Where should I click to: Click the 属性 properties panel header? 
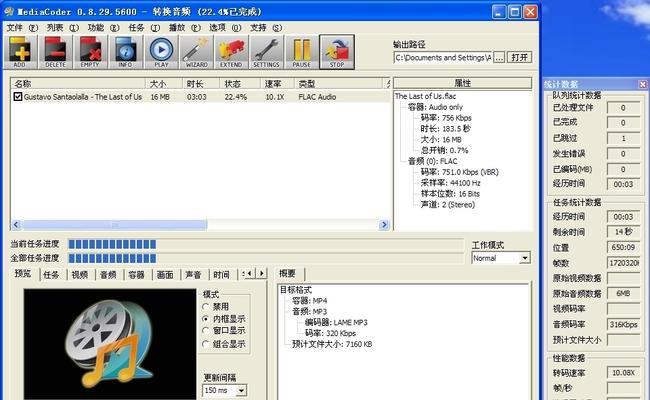463,83
